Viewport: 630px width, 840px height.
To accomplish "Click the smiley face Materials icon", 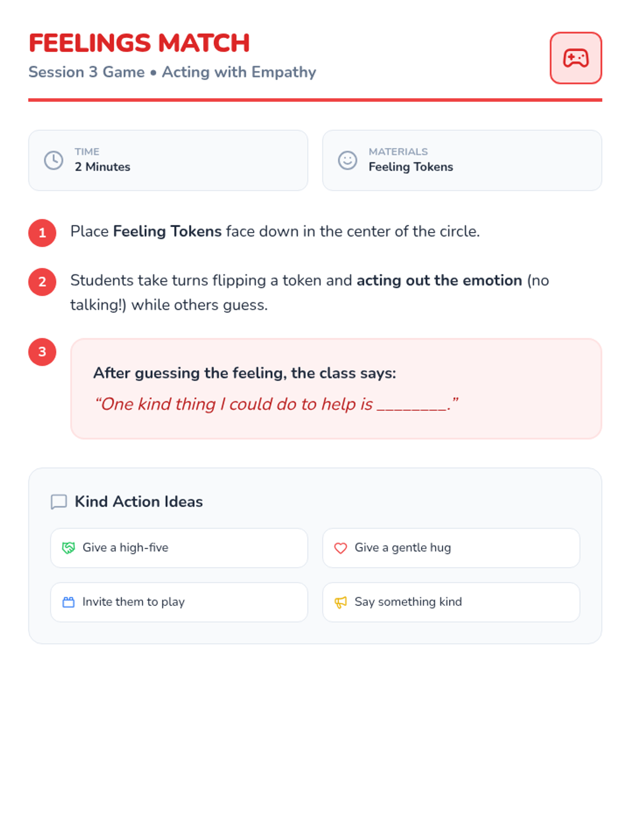I will pos(347,160).
